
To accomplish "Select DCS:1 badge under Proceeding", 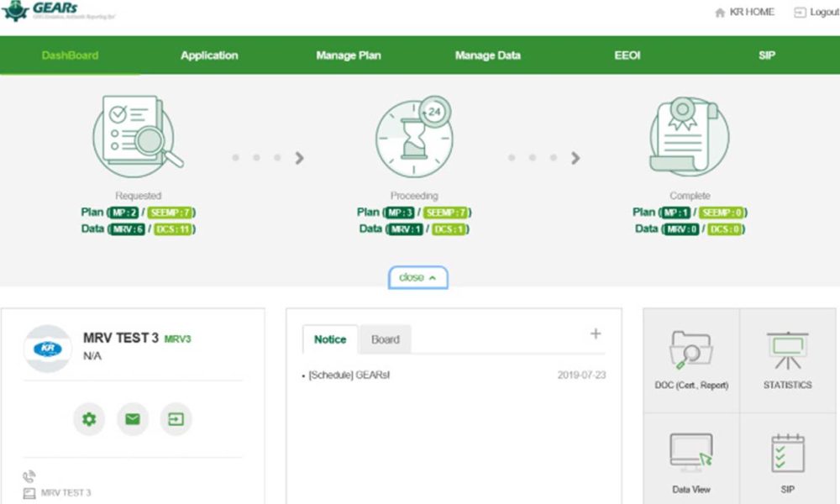I will click(x=449, y=229).
